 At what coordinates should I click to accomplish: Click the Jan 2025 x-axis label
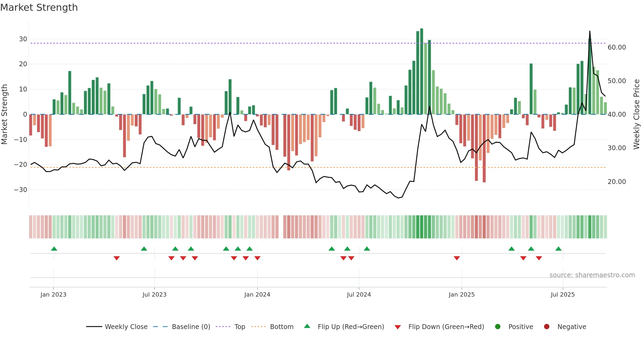click(462, 294)
